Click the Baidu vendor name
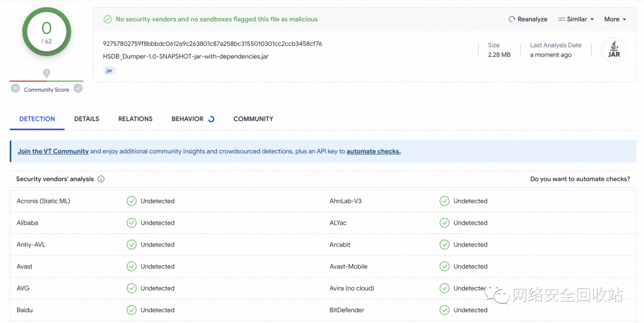 click(x=24, y=310)
